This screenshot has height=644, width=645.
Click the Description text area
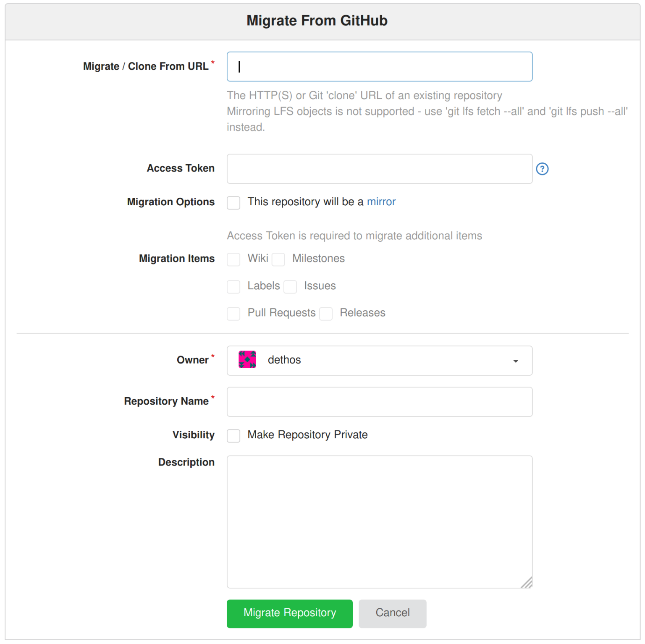[x=379, y=521]
